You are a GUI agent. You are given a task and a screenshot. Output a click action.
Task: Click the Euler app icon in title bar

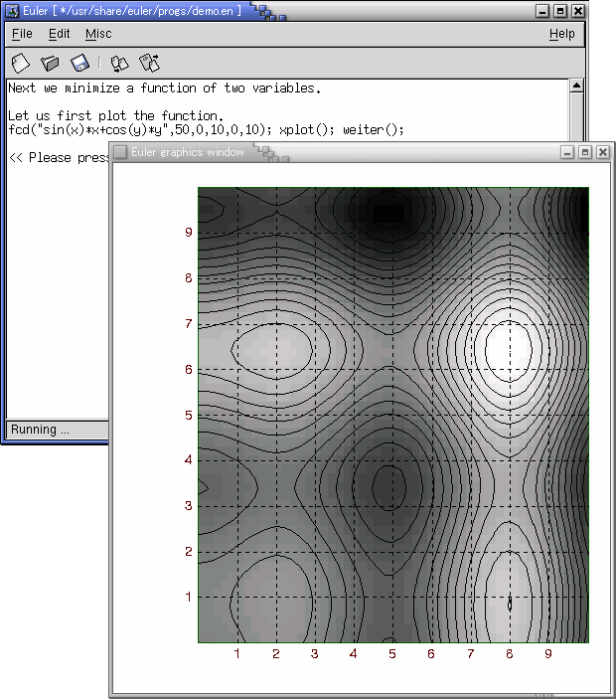click(x=12, y=11)
